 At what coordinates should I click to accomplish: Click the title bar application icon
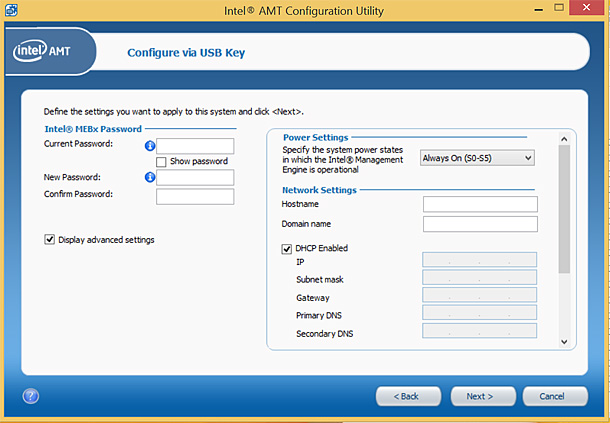point(11,9)
